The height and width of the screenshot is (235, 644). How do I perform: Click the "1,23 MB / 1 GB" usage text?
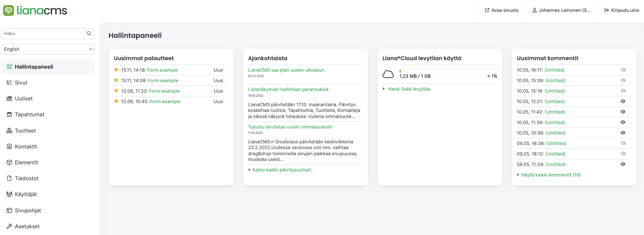pos(415,76)
